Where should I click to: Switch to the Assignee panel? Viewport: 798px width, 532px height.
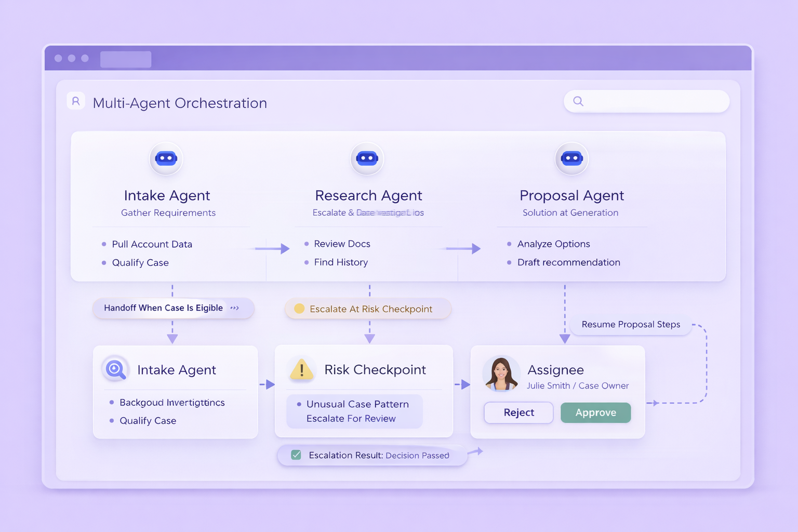[x=556, y=369]
